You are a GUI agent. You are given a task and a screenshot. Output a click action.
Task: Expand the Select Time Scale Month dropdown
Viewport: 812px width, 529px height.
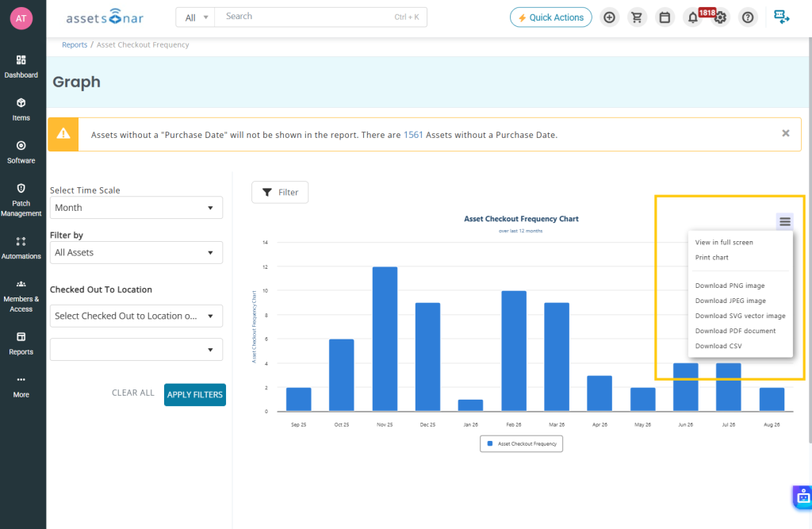point(136,208)
